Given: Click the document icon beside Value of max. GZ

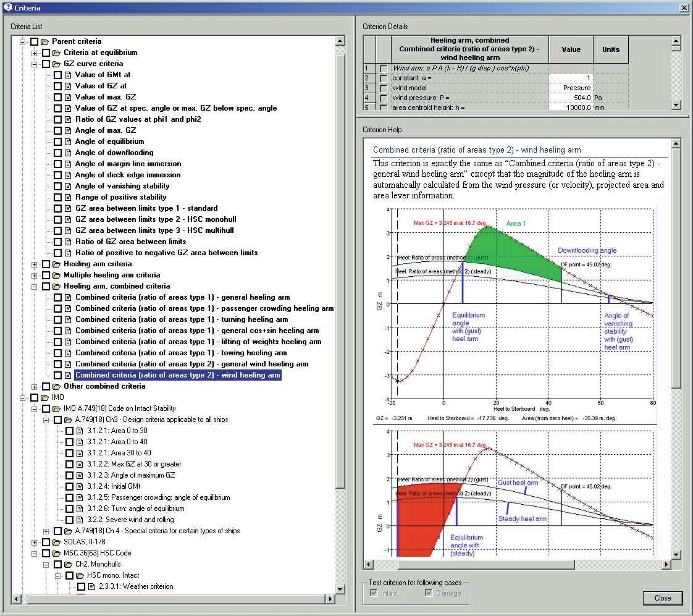Looking at the screenshot, I should pyautogui.click(x=68, y=97).
